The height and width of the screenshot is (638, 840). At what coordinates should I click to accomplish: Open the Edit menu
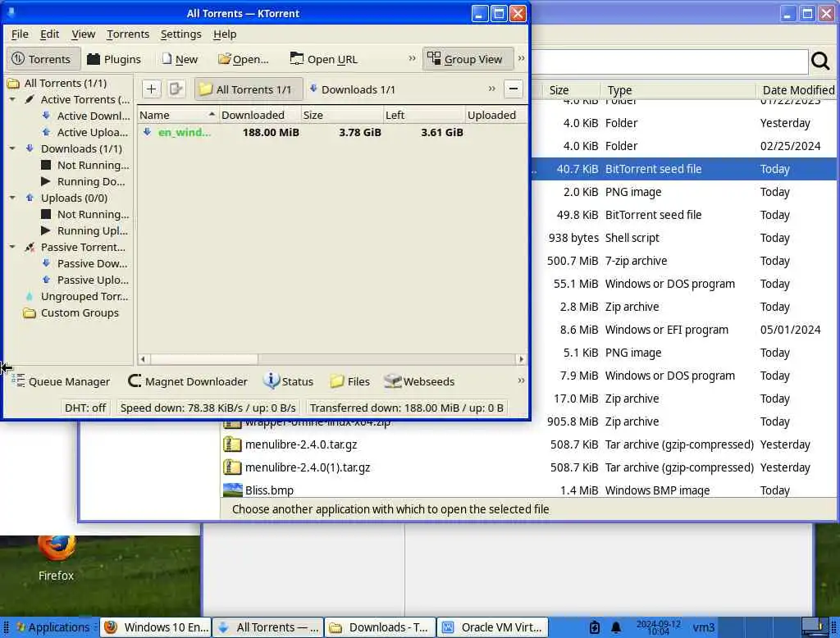pyautogui.click(x=50, y=34)
